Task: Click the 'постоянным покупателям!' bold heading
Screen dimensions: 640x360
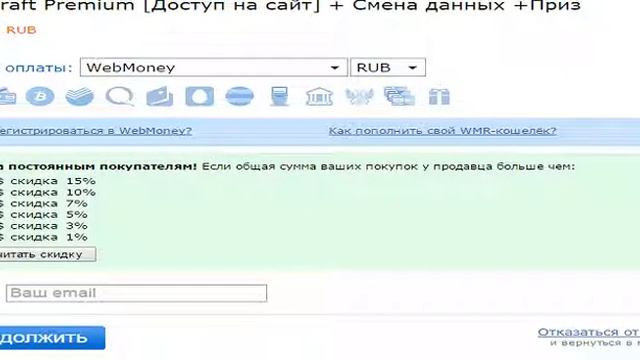Action: [102, 167]
